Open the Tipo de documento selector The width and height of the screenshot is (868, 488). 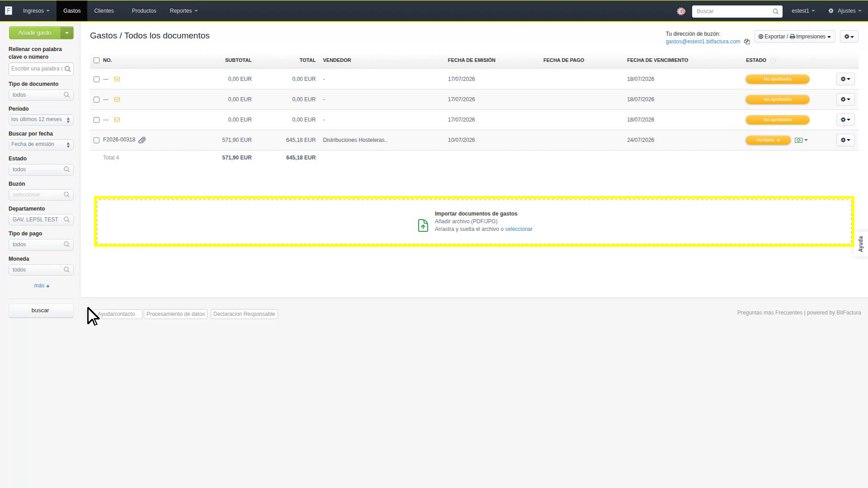click(41, 95)
